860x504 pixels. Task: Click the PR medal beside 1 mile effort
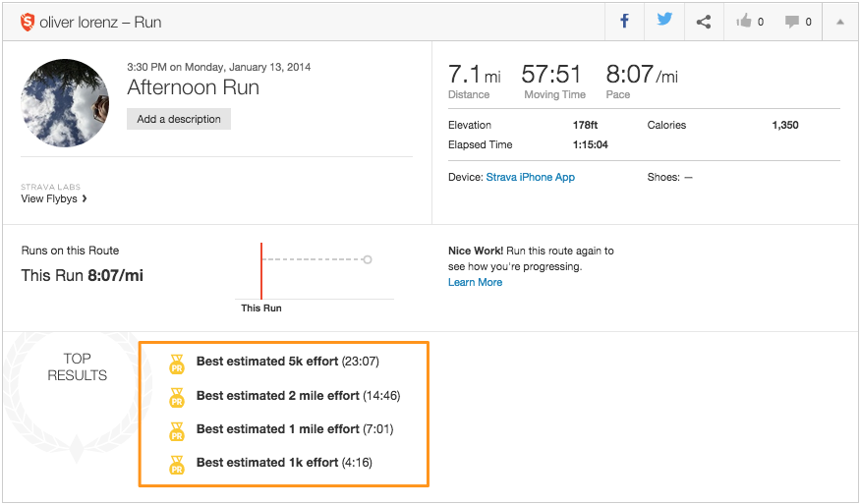[x=177, y=431]
